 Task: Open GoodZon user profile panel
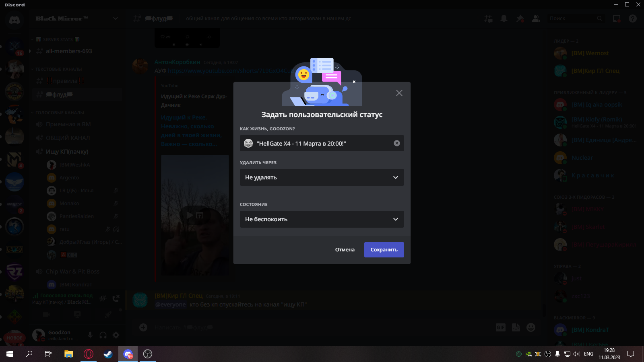tap(56, 335)
